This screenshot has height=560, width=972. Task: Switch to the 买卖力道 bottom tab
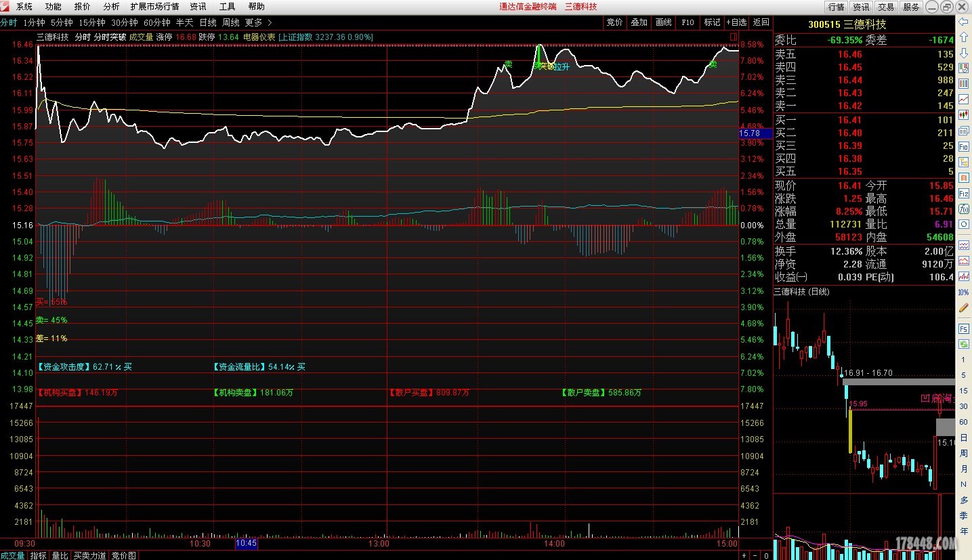pyautogui.click(x=90, y=555)
